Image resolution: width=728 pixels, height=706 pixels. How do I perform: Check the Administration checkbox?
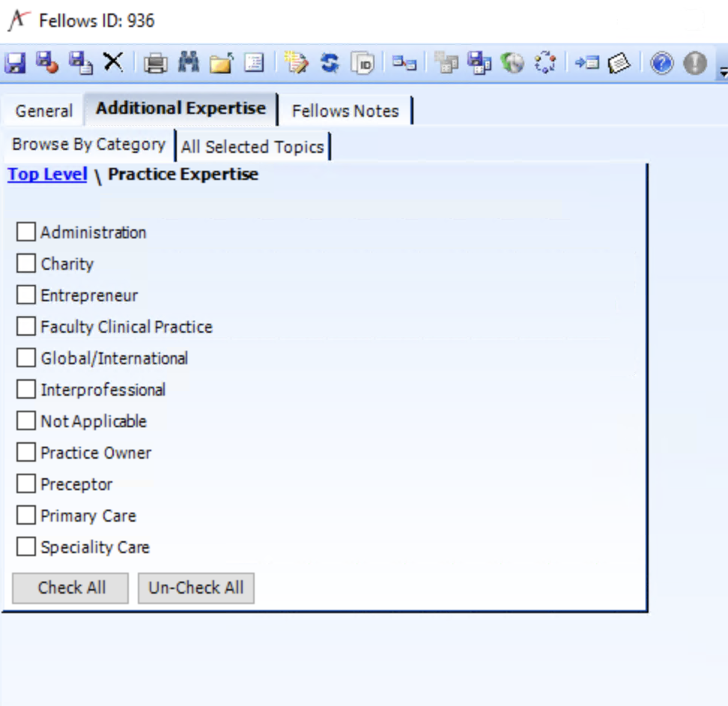pos(26,232)
